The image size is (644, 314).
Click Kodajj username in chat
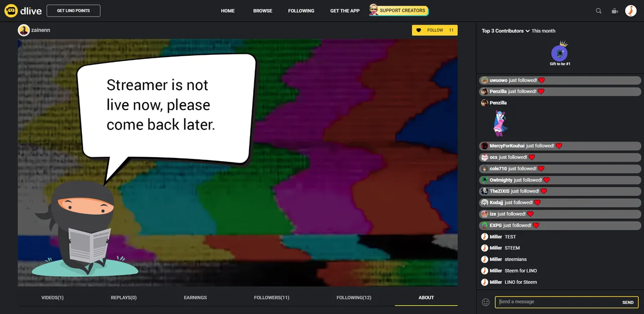click(497, 203)
